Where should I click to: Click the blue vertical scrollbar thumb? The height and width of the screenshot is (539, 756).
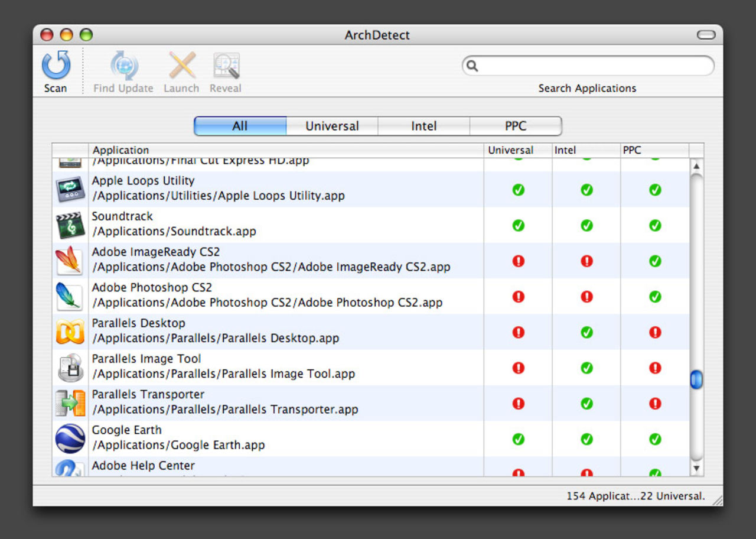click(696, 379)
